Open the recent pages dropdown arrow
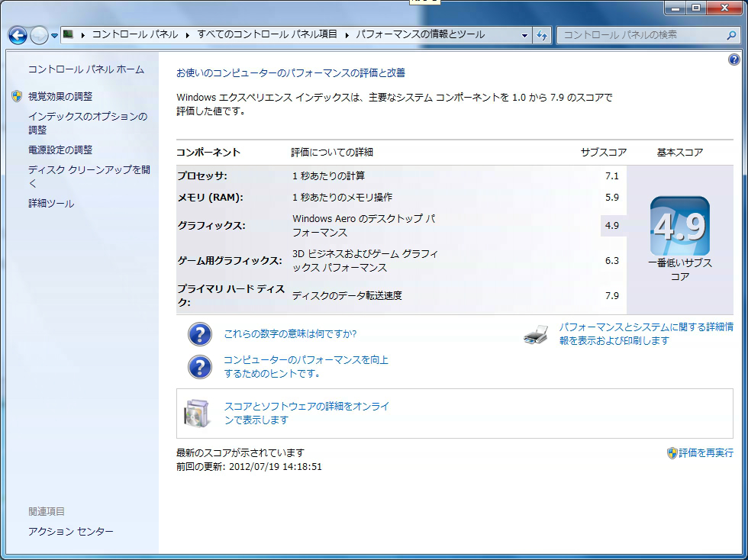This screenshot has width=748, height=560. [54, 35]
